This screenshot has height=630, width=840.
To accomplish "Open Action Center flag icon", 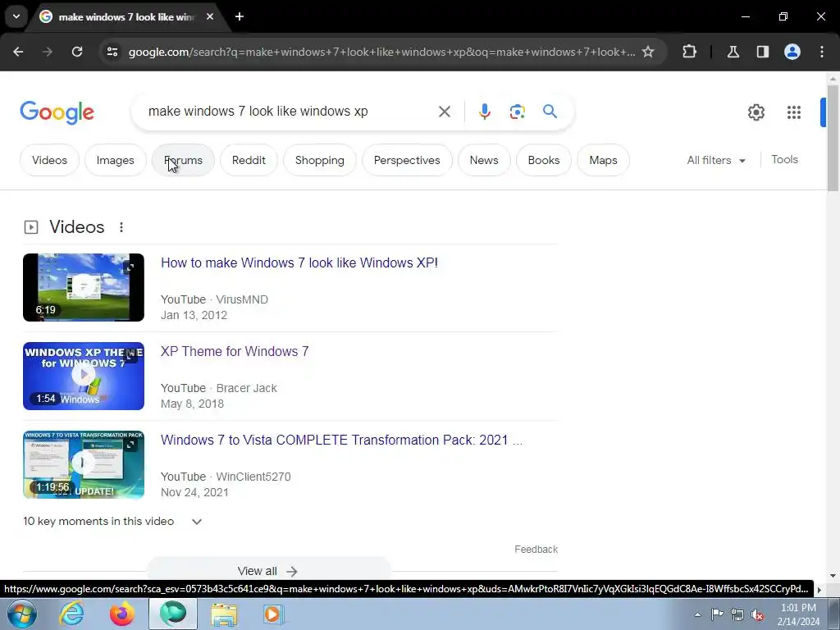I will point(717,614).
